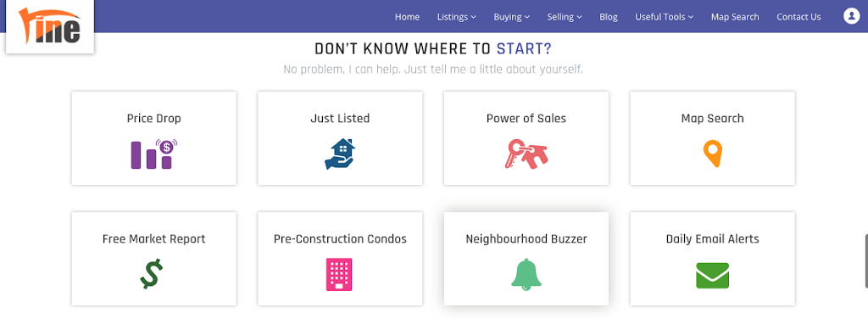Click the page vertical scrollbar handle
This screenshot has width=868, height=330.
[x=866, y=260]
